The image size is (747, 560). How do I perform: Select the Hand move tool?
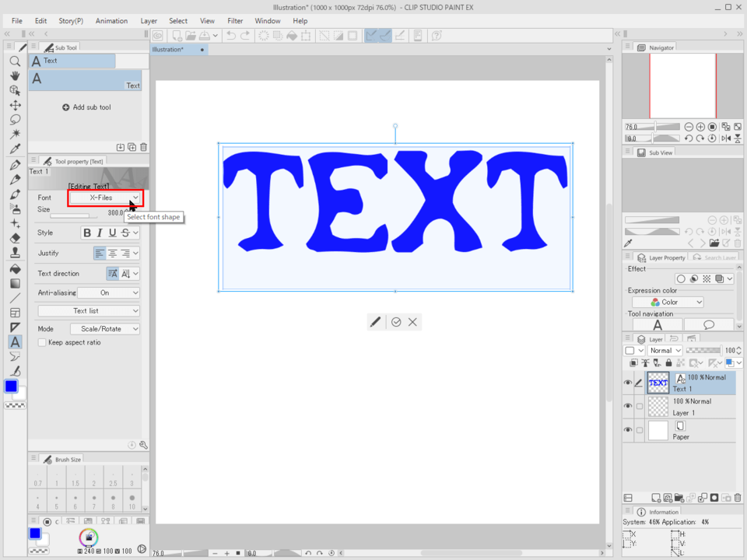pyautogui.click(x=16, y=75)
